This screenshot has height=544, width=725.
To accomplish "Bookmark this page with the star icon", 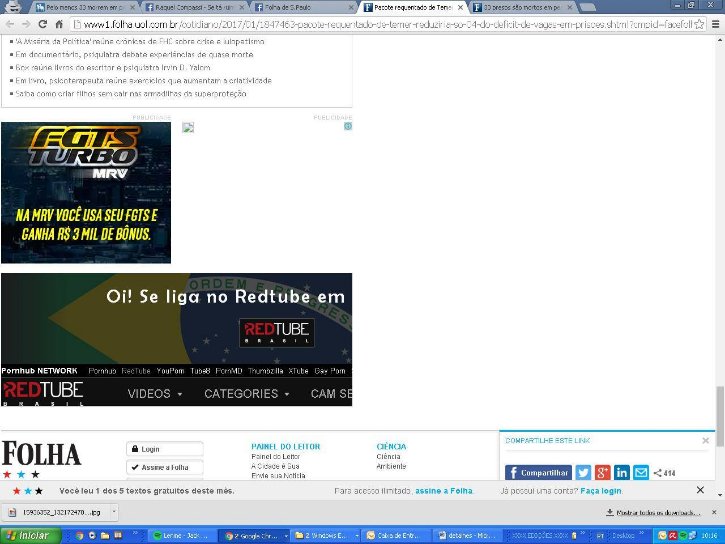I will [x=700, y=24].
